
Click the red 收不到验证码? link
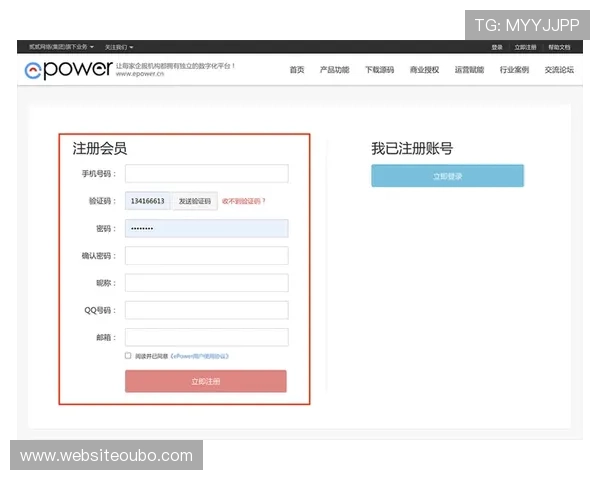(244, 201)
